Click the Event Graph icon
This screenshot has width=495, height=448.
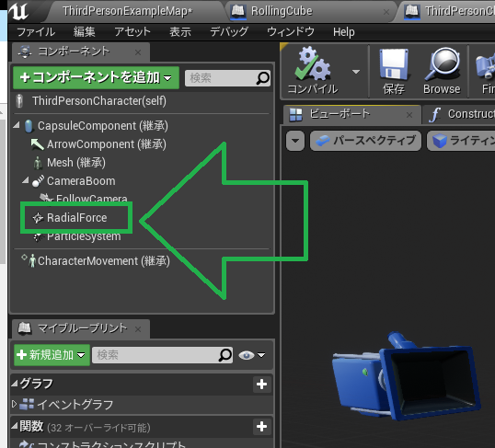(x=27, y=404)
